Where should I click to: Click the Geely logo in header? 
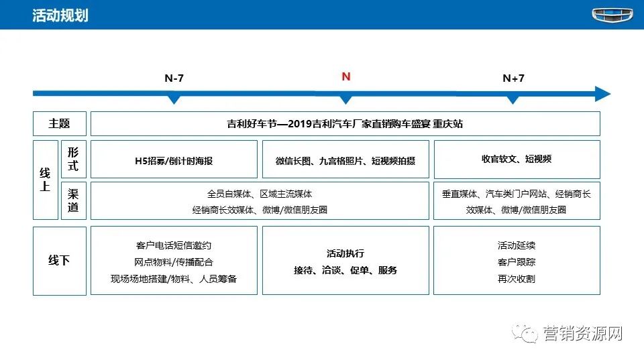point(612,14)
